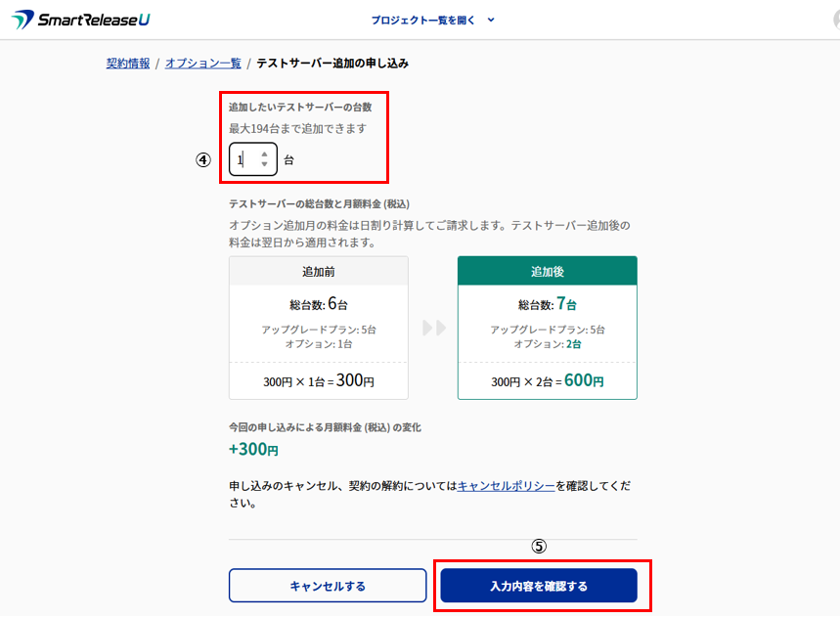Decrease server count with the down arrow
The width and height of the screenshot is (840, 618).
pyautogui.click(x=264, y=164)
